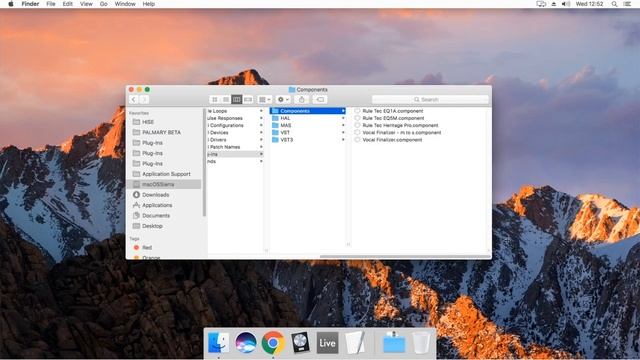Switch to list view
The height and width of the screenshot is (360, 640).
click(226, 100)
